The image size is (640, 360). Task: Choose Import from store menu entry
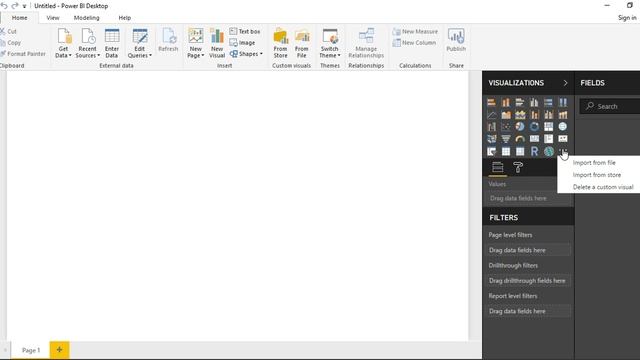(x=598, y=175)
